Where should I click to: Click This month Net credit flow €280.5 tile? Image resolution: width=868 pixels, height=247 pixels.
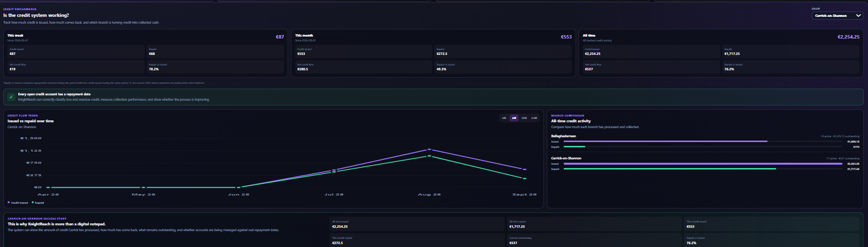(x=364, y=67)
